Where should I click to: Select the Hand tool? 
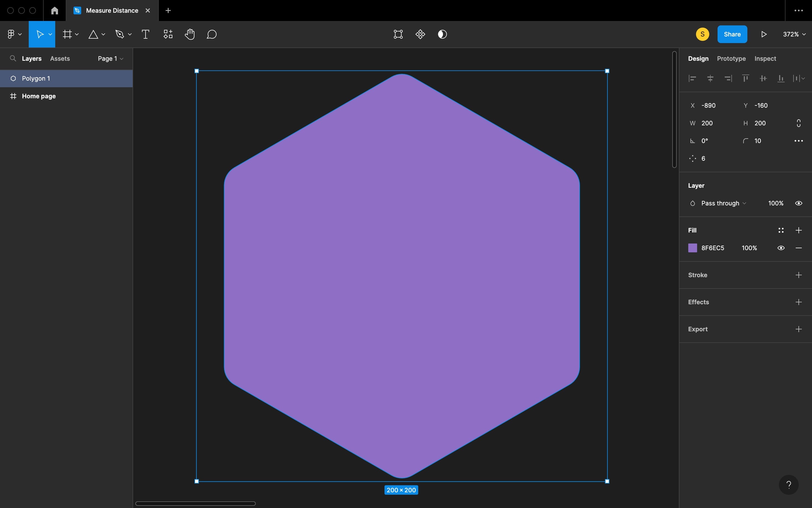(x=189, y=34)
